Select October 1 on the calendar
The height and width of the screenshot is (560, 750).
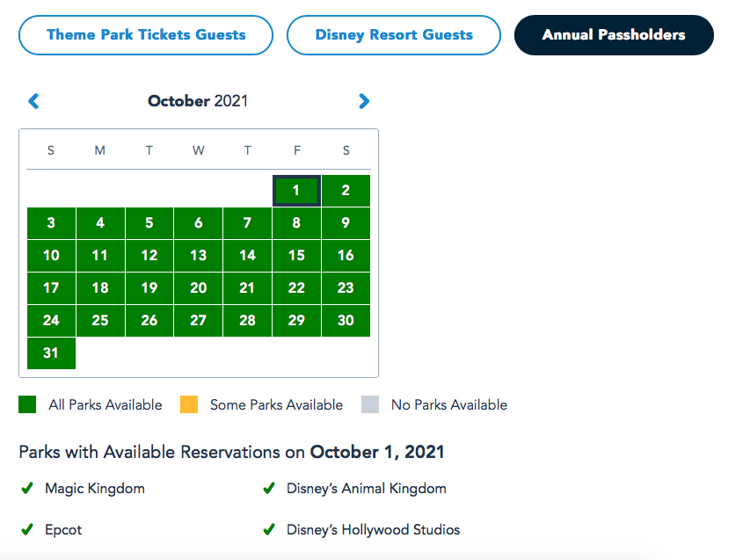point(296,191)
